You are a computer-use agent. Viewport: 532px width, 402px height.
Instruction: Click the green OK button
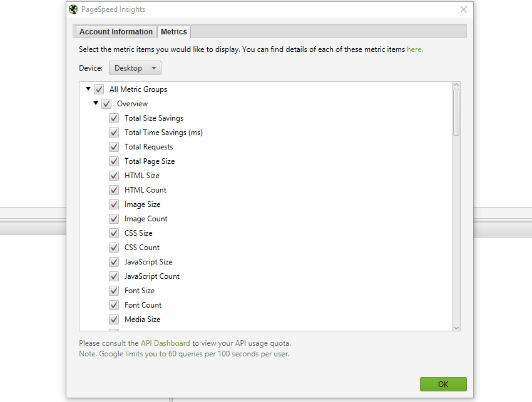443,384
